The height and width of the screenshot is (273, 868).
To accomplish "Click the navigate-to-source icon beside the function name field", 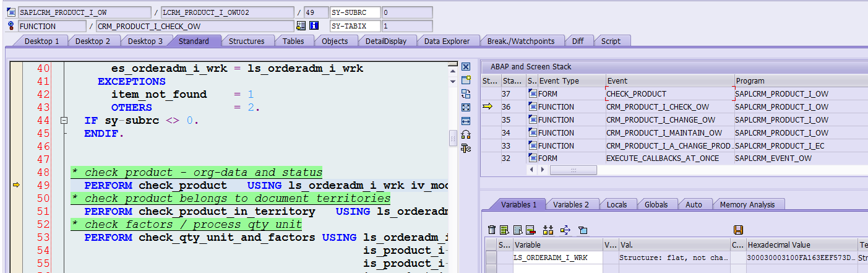I will tap(301, 26).
